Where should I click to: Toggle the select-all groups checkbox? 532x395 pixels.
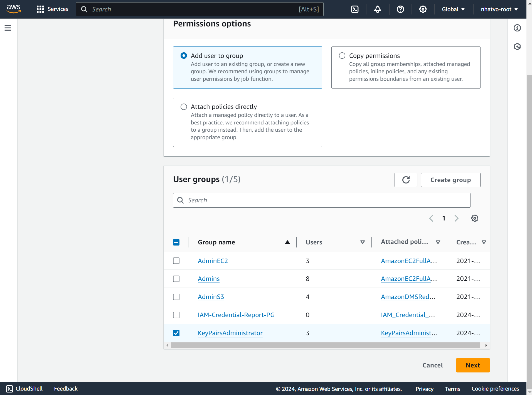[x=176, y=242]
